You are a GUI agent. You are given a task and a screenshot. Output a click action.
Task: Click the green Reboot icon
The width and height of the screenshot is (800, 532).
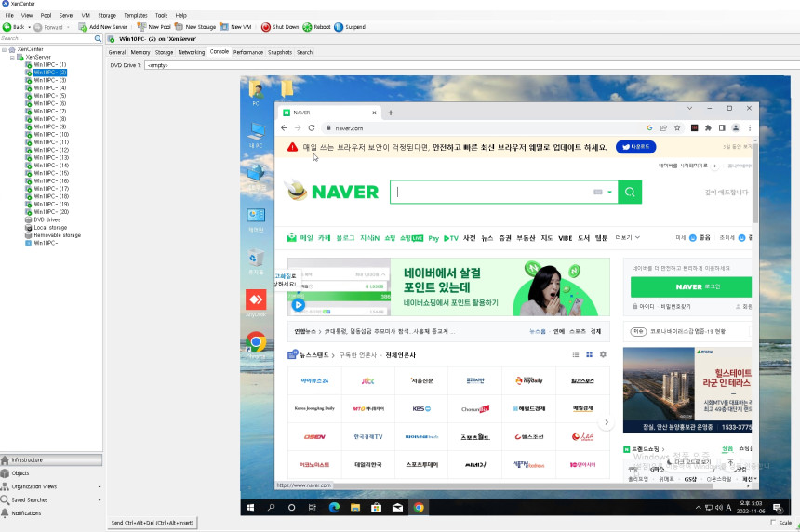tap(307, 27)
